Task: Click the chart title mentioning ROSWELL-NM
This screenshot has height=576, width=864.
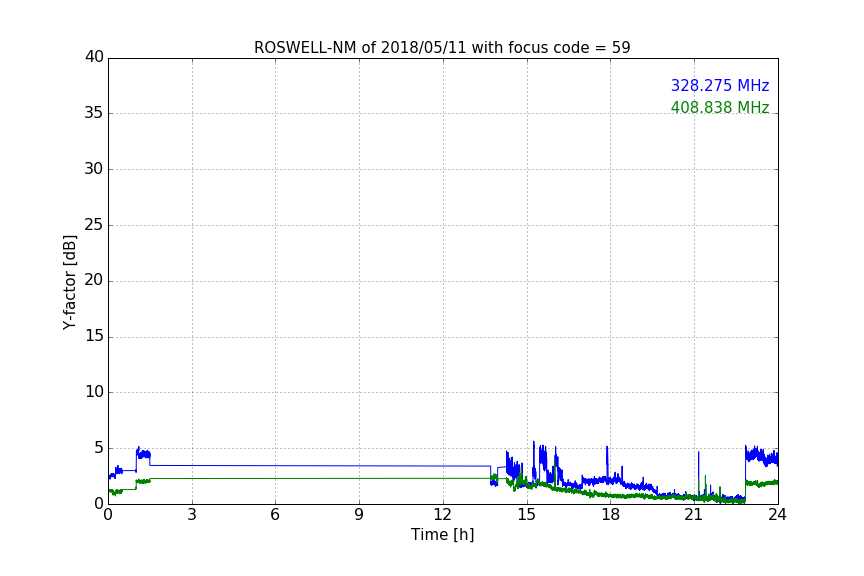Action: 442,48
